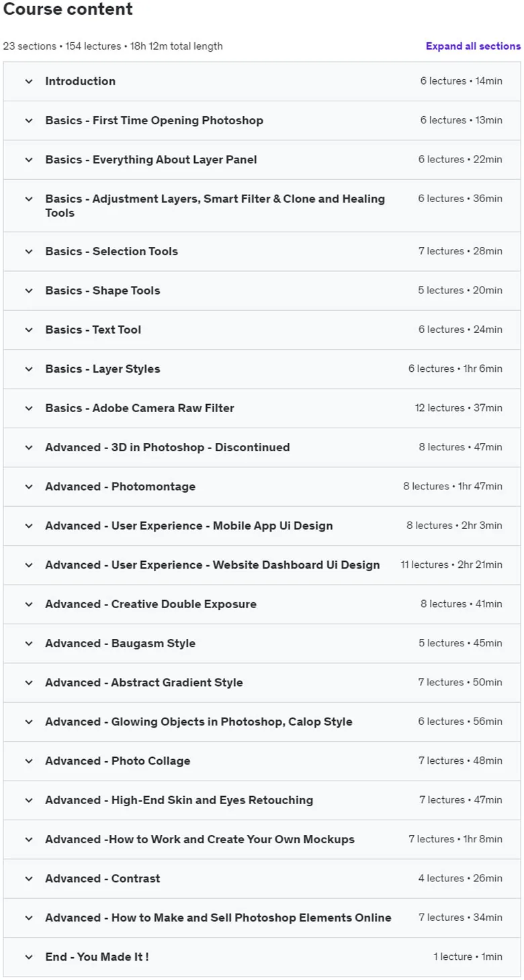
Task: Select Advanced - Creative Double Exposure section
Action: (x=262, y=604)
